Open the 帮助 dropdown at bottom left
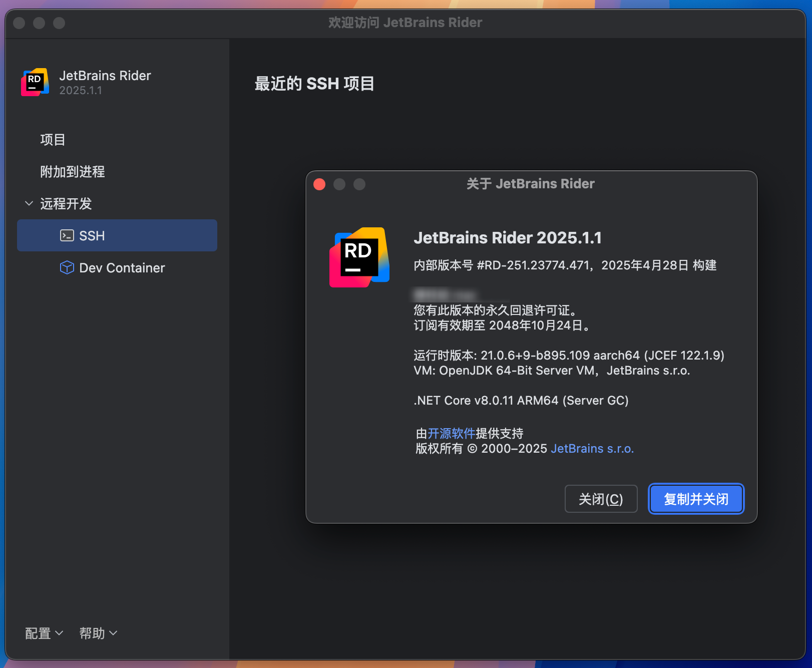This screenshot has height=668, width=812. pyautogui.click(x=98, y=633)
